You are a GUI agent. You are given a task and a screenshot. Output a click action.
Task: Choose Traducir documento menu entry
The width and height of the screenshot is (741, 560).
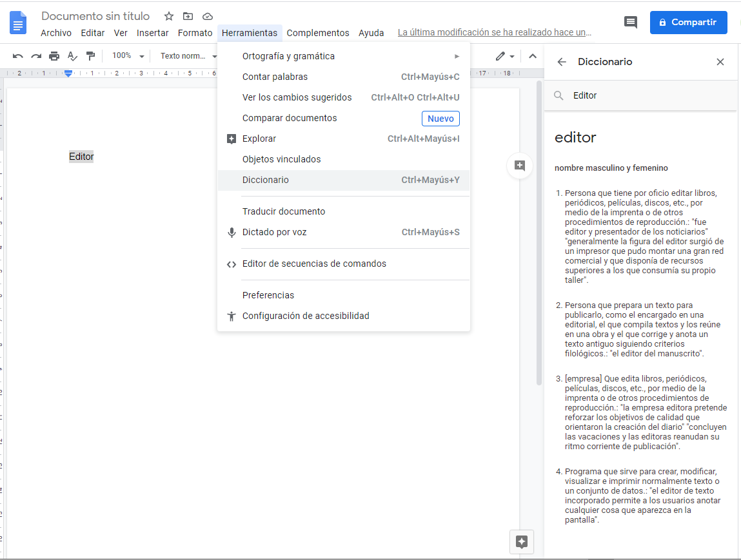tap(283, 211)
